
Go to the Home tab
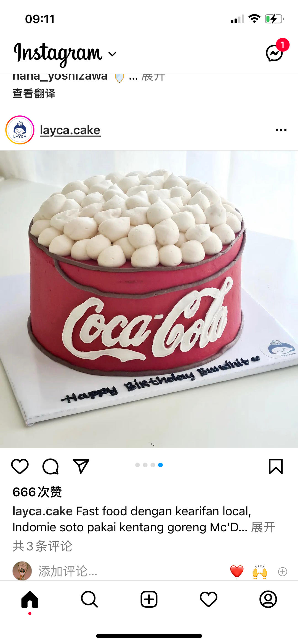[x=30, y=599]
